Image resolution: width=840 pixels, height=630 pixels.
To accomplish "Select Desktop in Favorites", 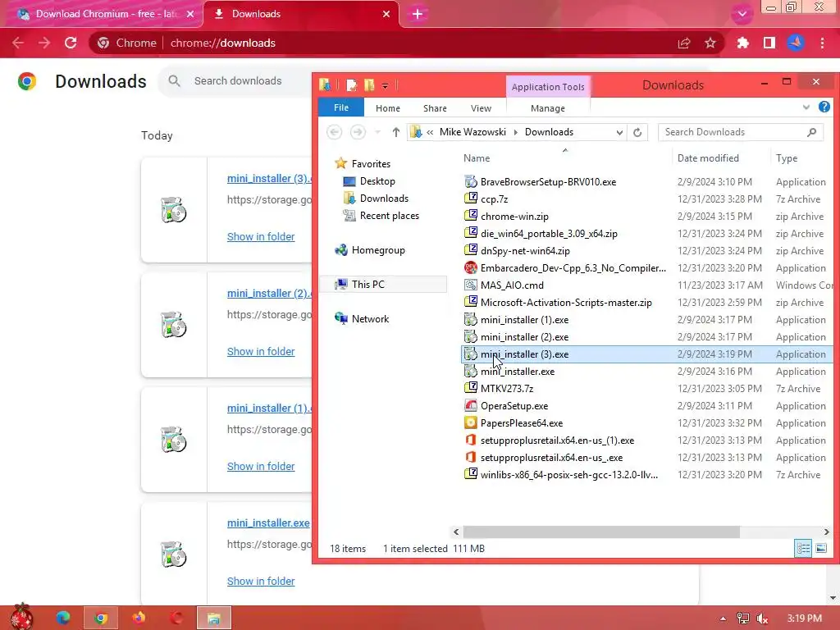I will 377,181.
